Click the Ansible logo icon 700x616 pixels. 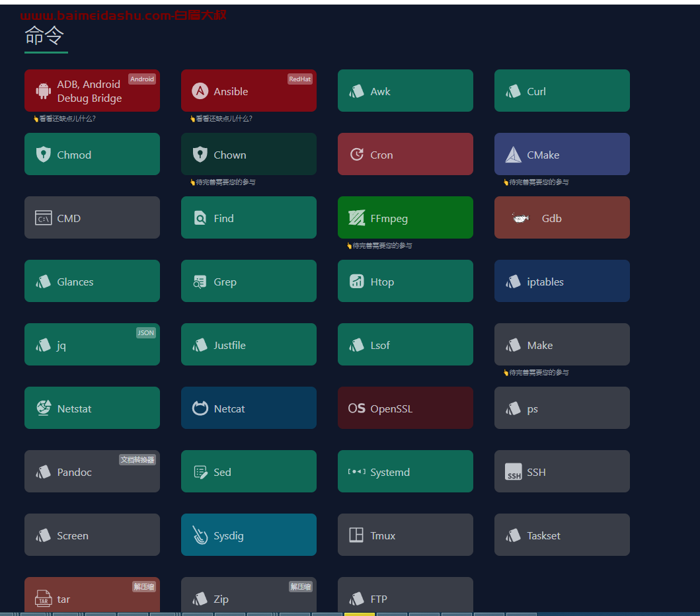(x=200, y=91)
